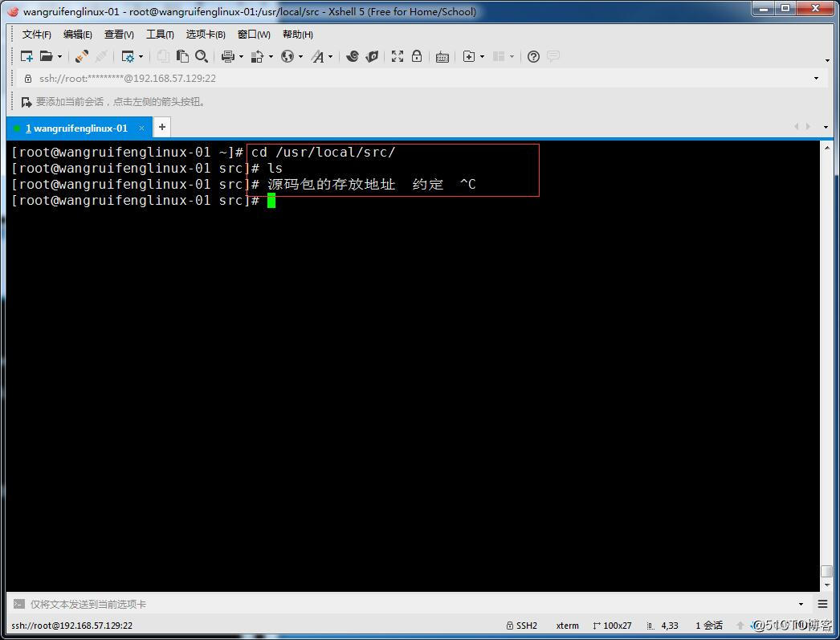Open the 窗口(W) menu
The width and height of the screenshot is (840, 640).
(254, 35)
